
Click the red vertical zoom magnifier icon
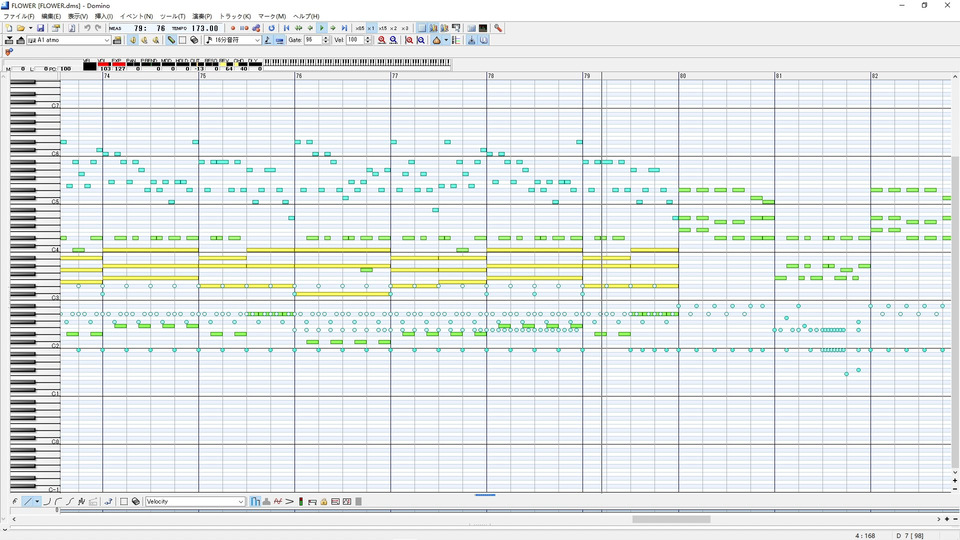[409, 40]
